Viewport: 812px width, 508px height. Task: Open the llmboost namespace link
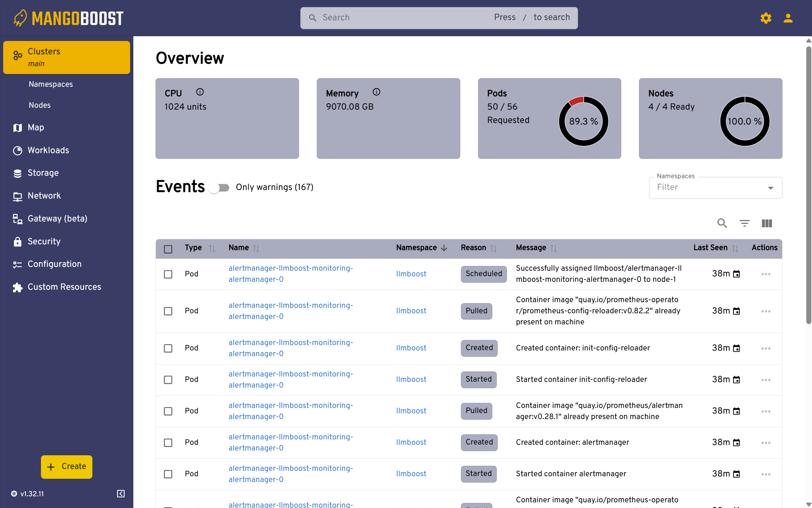[x=411, y=274]
